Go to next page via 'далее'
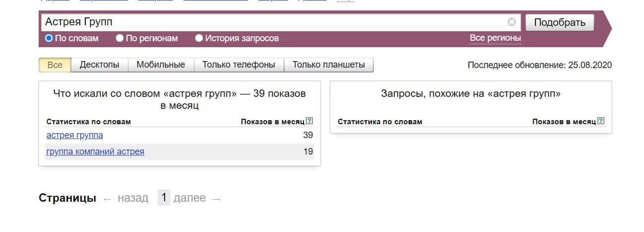Screen dimensions: 644x232 (189, 198)
